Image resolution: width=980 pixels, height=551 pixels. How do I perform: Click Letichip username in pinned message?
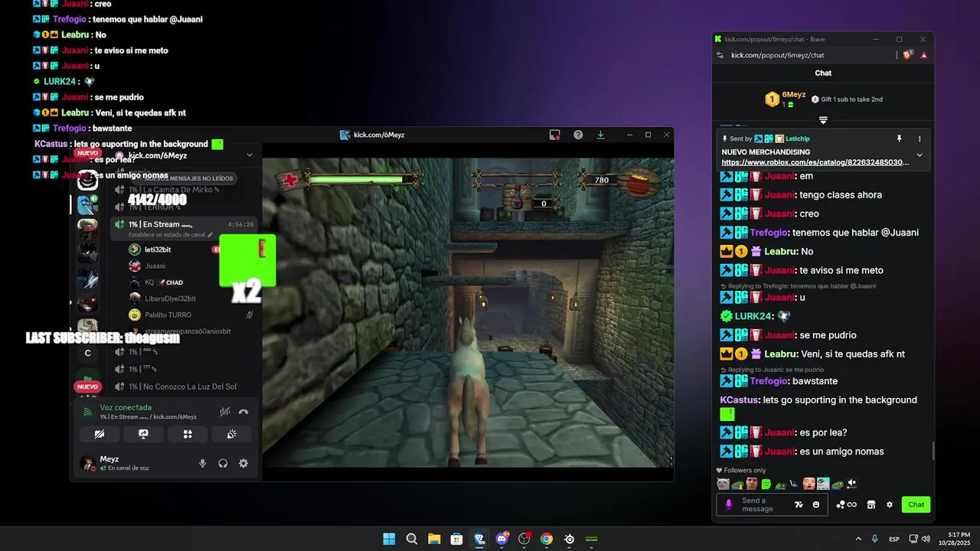[797, 139]
